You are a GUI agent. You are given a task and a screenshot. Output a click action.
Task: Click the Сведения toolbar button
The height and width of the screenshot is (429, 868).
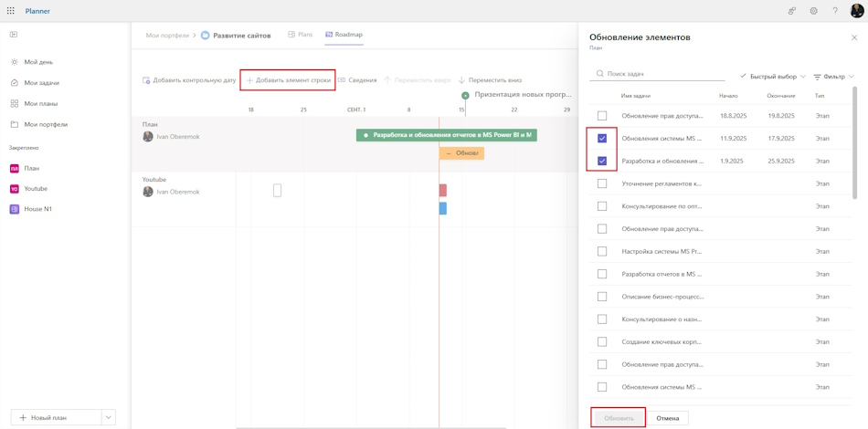tap(357, 80)
